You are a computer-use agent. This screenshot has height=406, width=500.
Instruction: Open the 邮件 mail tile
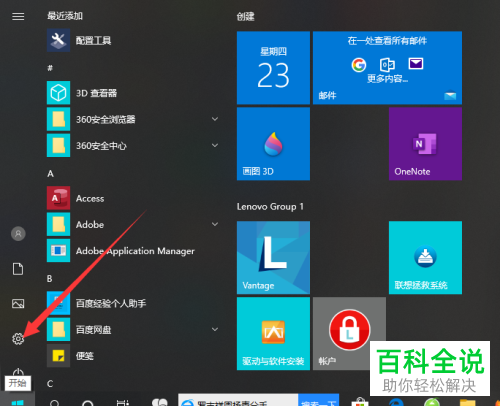coord(387,68)
